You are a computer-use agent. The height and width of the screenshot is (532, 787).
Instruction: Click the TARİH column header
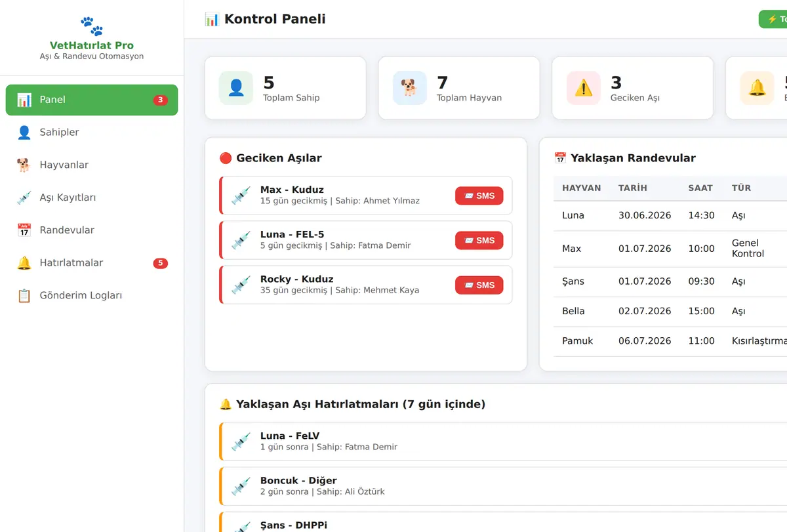pyautogui.click(x=633, y=188)
